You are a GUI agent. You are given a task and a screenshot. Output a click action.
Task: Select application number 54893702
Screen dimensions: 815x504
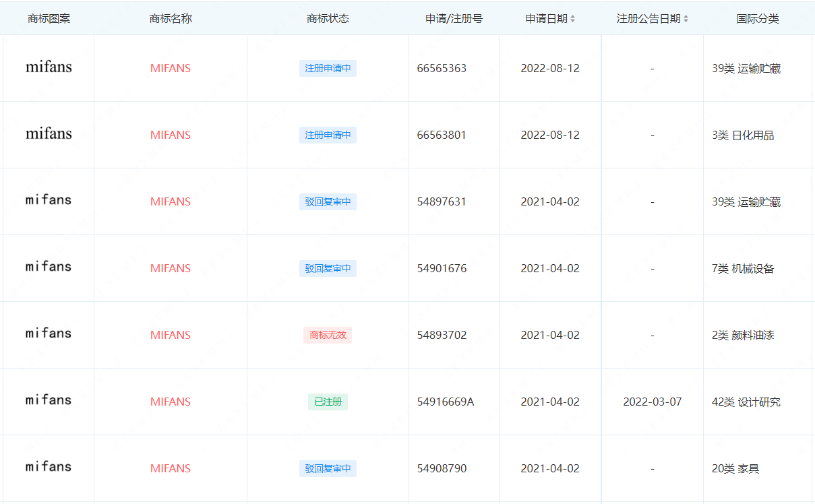442,335
